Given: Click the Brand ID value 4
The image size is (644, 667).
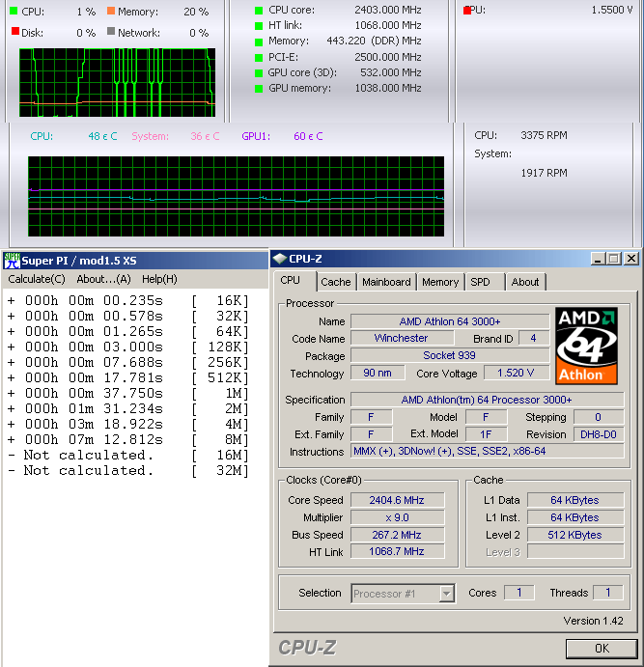Looking at the screenshot, I should click(533, 338).
